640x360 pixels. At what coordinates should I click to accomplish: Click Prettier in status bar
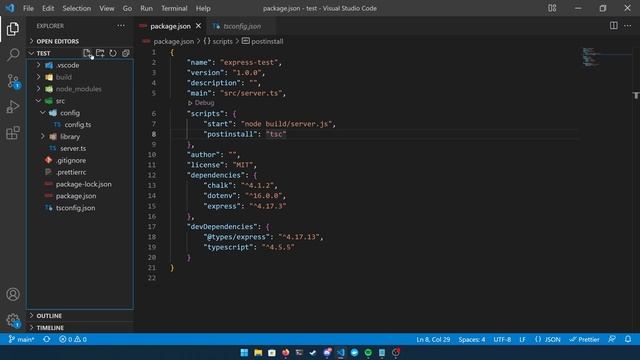[x=584, y=339]
